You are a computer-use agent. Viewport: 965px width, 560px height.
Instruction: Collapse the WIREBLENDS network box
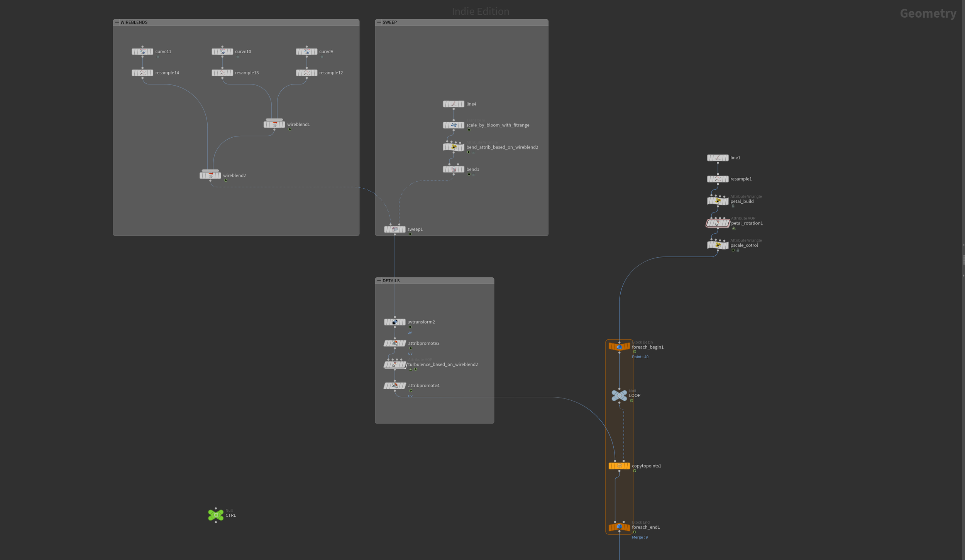[x=117, y=22]
